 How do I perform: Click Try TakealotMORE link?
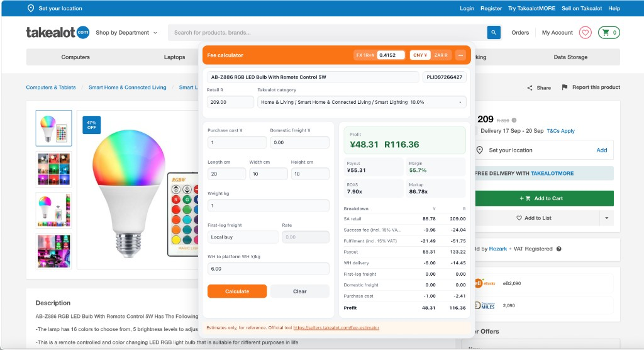(x=531, y=8)
